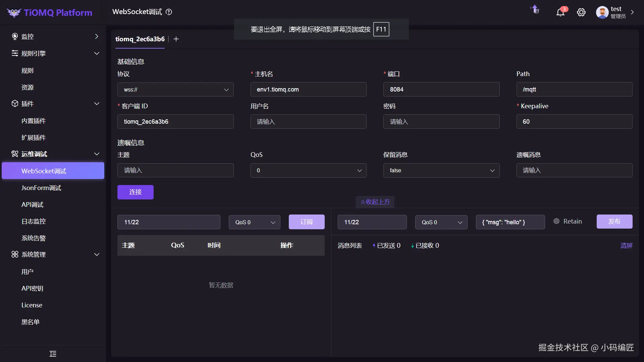Image resolution: width=644 pixels, height=362 pixels.
Task: Click the TiOMQ Platform logo
Action: point(50,12)
